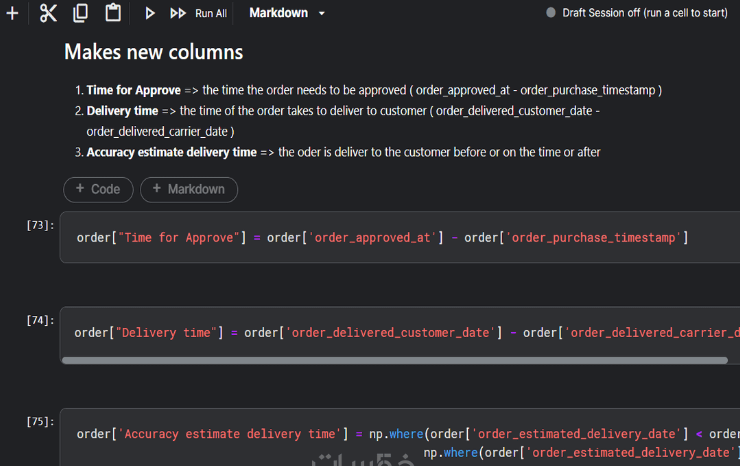Click the Draft Session off status
The height and width of the screenshot is (466, 740).
pyautogui.click(x=637, y=13)
